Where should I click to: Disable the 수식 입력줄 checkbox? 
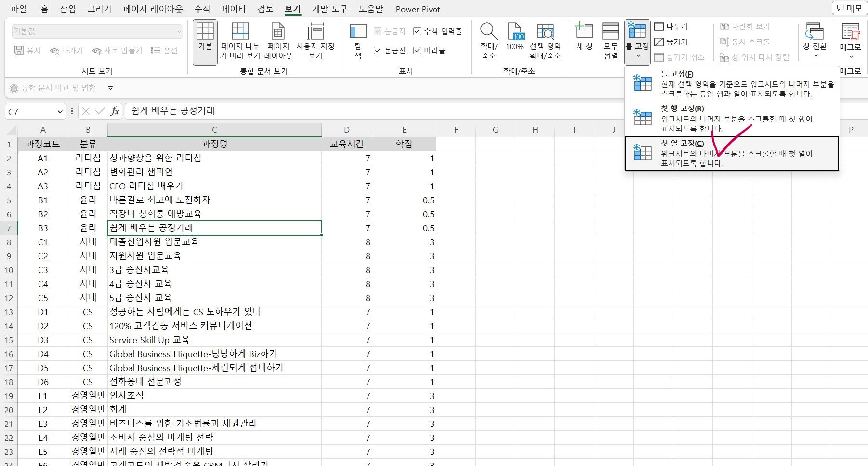(417, 31)
